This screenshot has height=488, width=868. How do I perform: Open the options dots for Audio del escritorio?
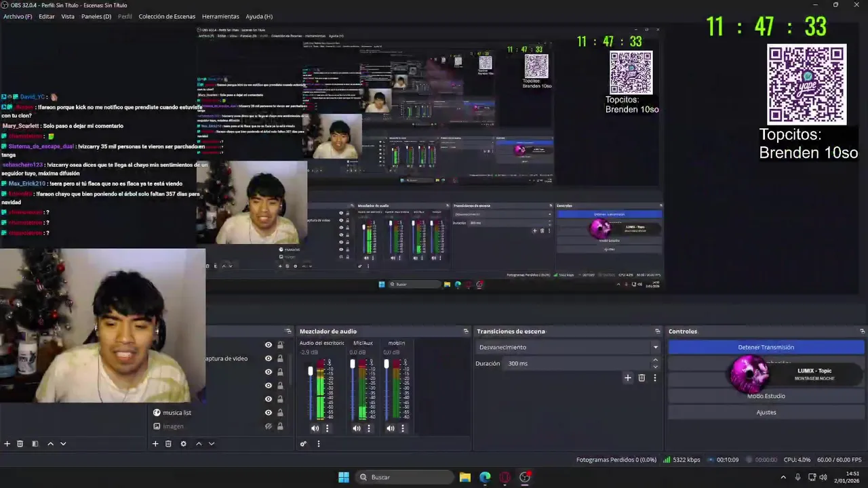pyautogui.click(x=327, y=428)
